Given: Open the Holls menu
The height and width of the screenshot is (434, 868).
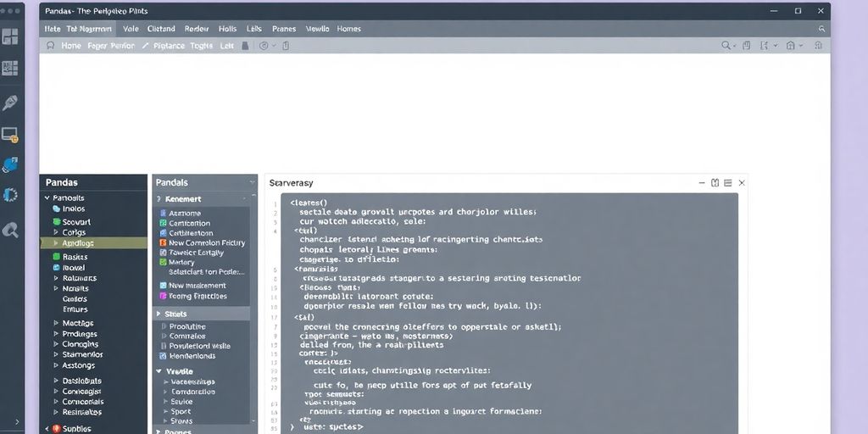Looking at the screenshot, I should 227,29.
